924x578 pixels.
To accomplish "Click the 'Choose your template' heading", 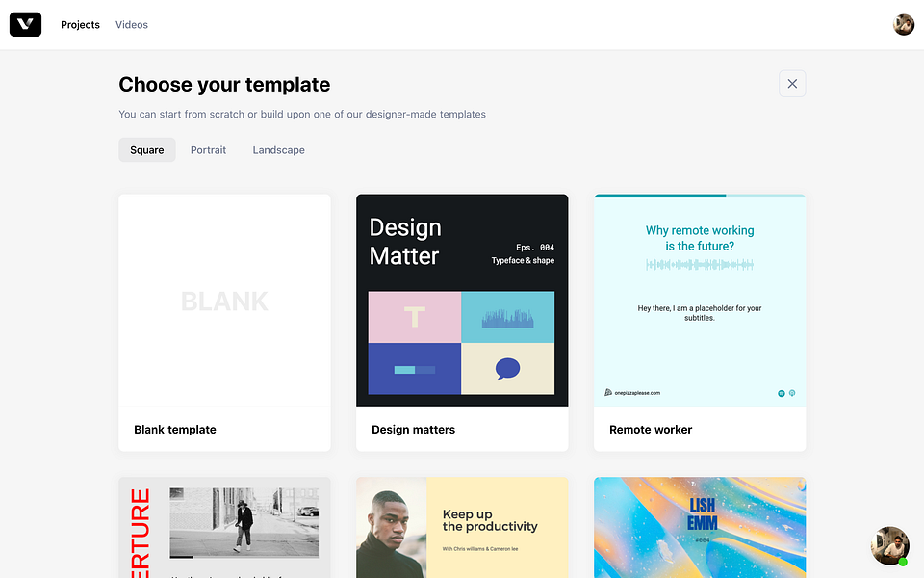I will (224, 85).
